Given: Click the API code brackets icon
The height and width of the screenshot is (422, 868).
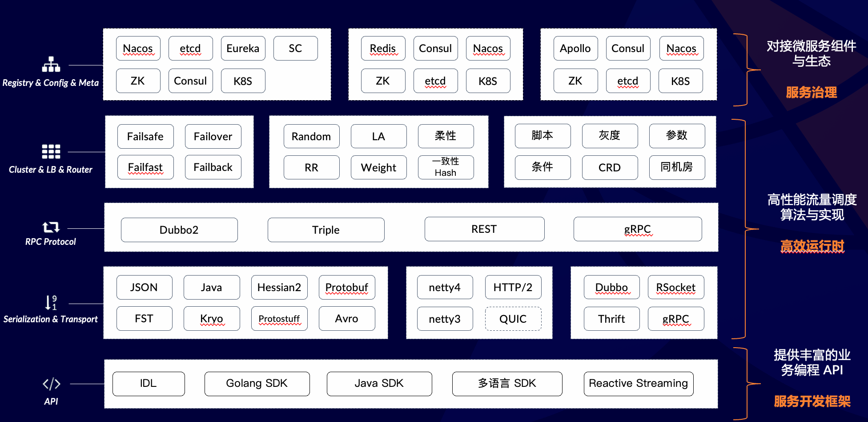Looking at the screenshot, I should (x=51, y=384).
